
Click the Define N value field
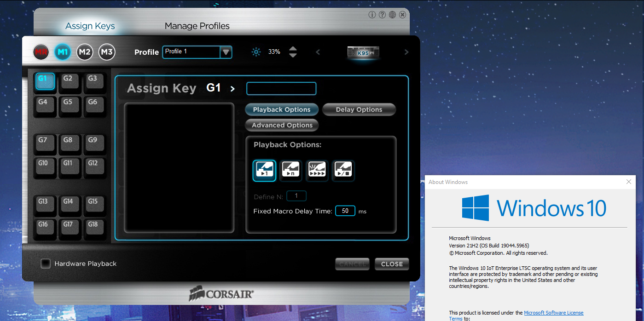296,196
